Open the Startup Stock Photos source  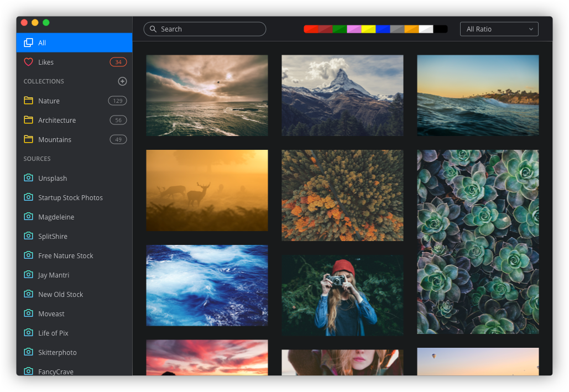[70, 197]
